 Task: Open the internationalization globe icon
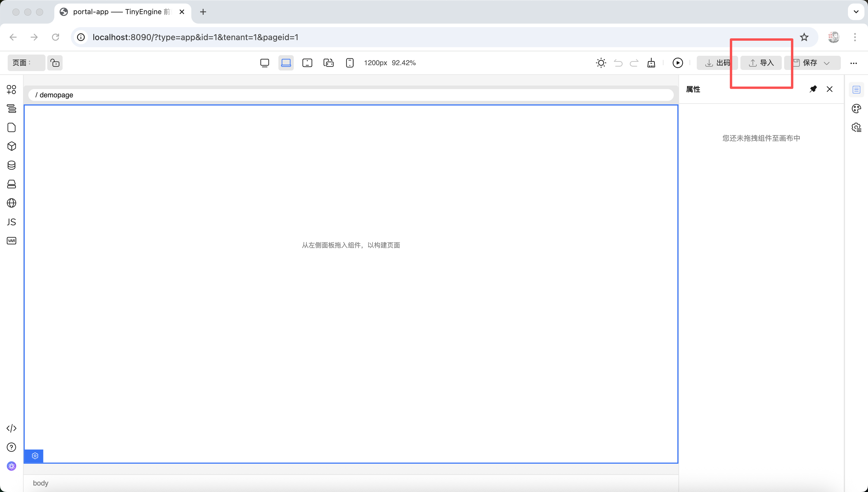(x=12, y=203)
